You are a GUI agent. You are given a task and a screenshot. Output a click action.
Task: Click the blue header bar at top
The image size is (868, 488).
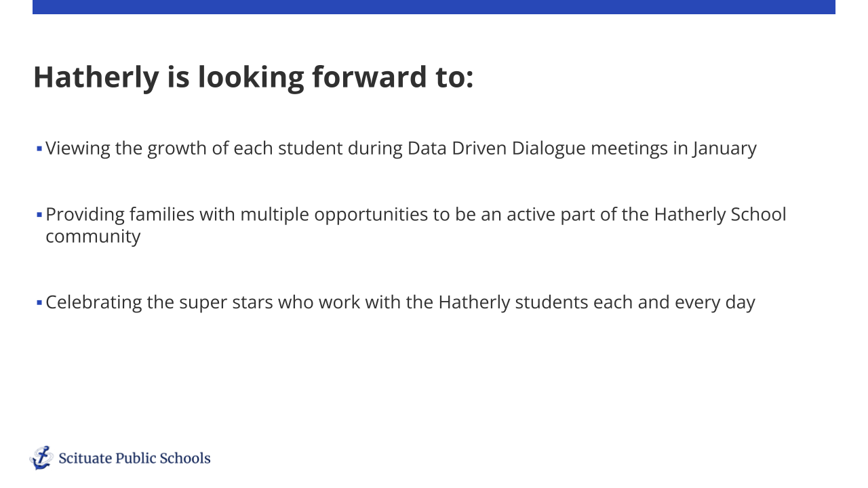tap(434, 7)
